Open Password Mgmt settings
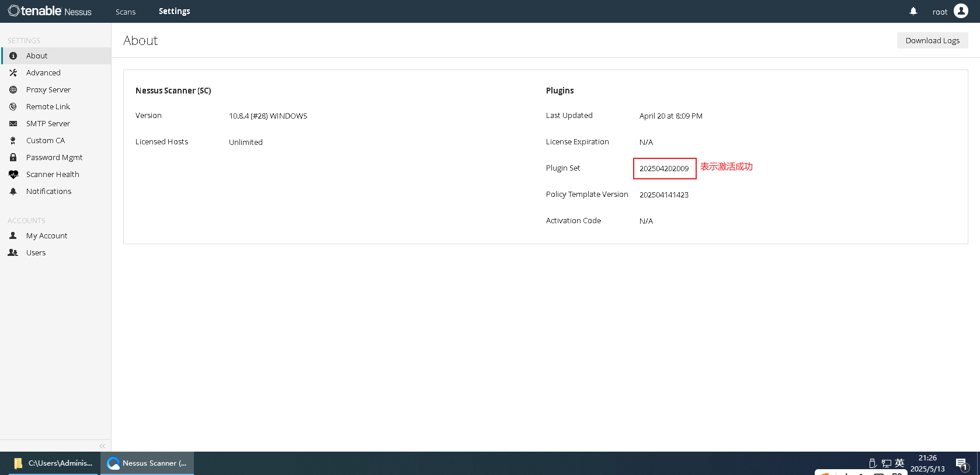The image size is (980, 475). tap(55, 158)
